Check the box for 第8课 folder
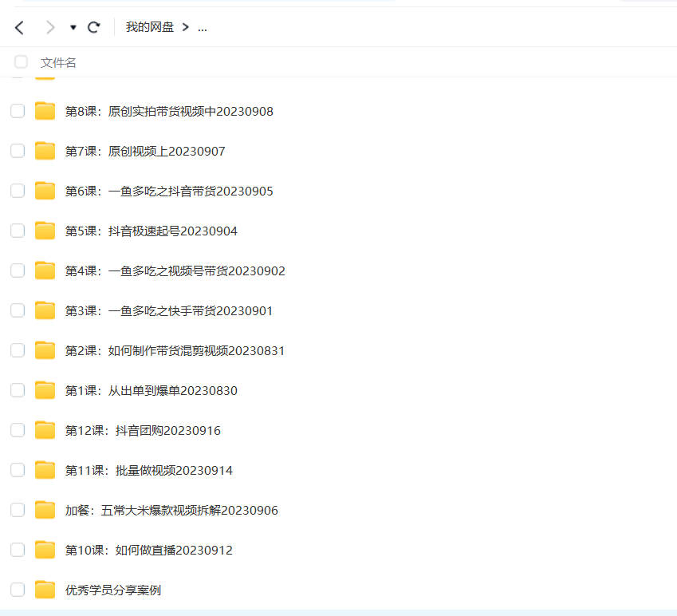 click(18, 111)
